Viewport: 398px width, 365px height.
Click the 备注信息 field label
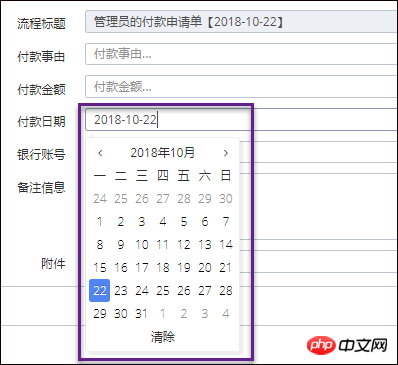pyautogui.click(x=41, y=187)
